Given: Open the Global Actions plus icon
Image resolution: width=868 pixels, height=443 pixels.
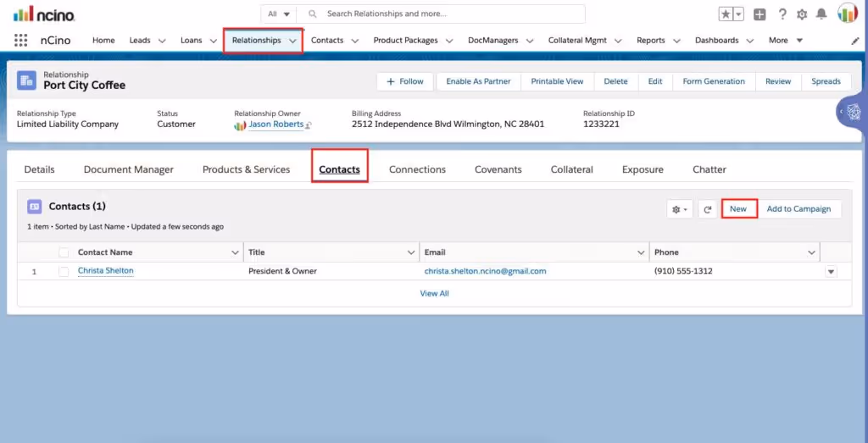Looking at the screenshot, I should [x=759, y=14].
